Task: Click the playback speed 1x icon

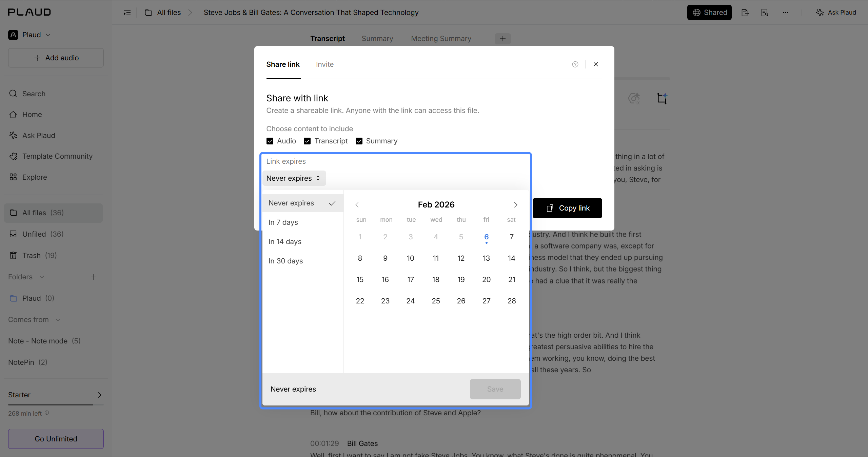Action: (634, 99)
